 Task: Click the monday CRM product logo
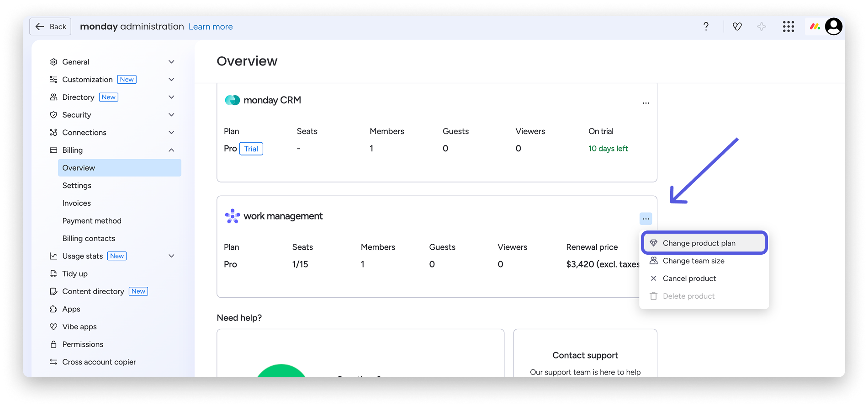point(232,100)
